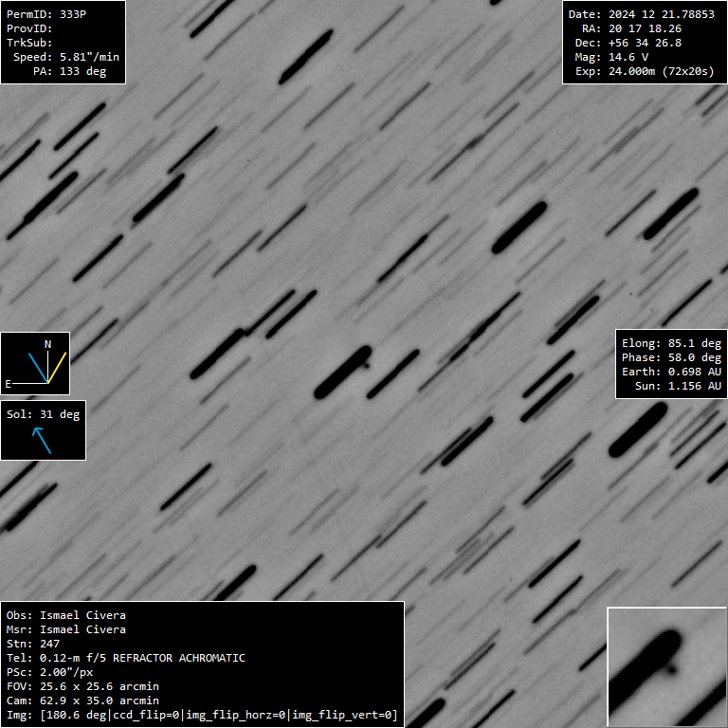
Task: Click the N label on compass
Action: click(x=47, y=344)
